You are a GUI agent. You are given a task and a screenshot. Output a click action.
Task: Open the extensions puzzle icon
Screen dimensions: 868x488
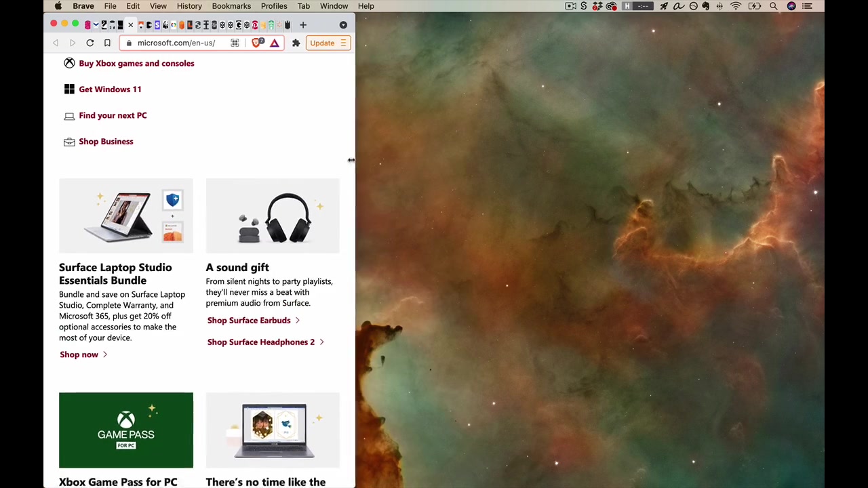(x=296, y=43)
